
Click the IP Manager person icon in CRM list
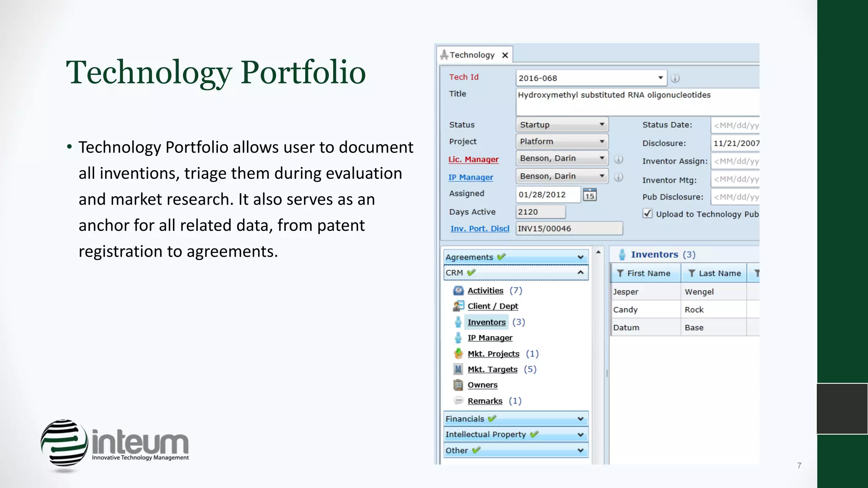[458, 338]
